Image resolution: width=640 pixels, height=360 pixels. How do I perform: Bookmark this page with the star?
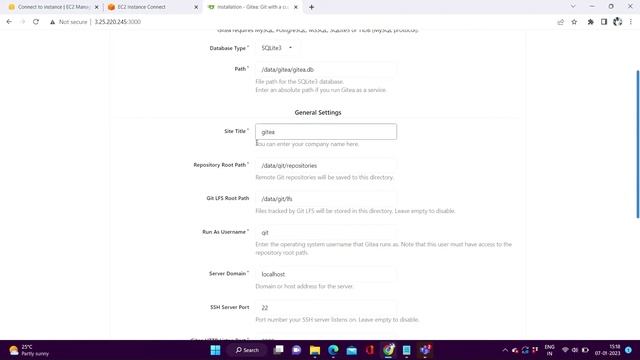tap(574, 22)
